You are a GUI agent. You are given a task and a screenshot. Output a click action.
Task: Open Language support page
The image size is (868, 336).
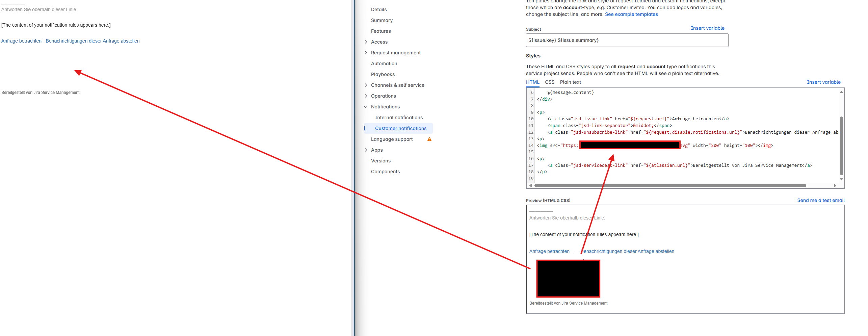(x=392, y=139)
